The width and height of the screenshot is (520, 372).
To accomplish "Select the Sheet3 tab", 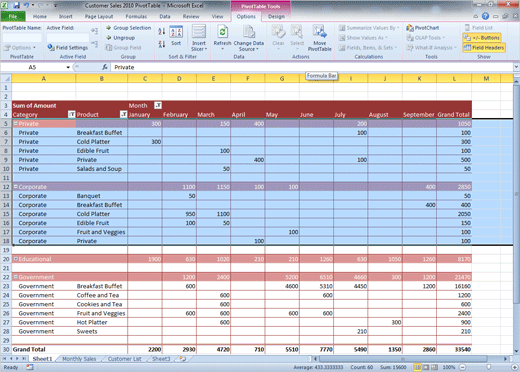I will coord(161,359).
